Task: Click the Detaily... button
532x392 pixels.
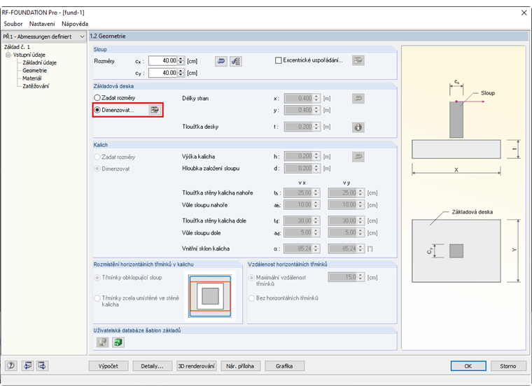Action: point(152,366)
